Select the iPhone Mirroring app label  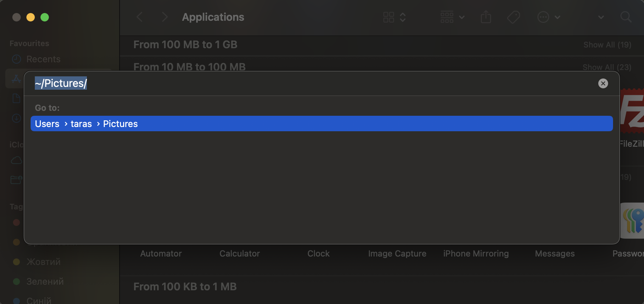(476, 253)
